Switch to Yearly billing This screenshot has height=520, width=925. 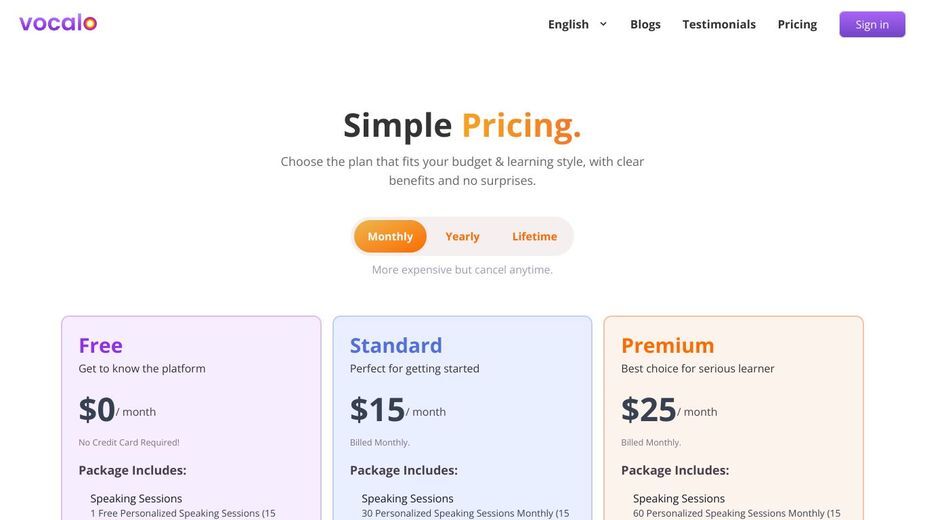[462, 236]
